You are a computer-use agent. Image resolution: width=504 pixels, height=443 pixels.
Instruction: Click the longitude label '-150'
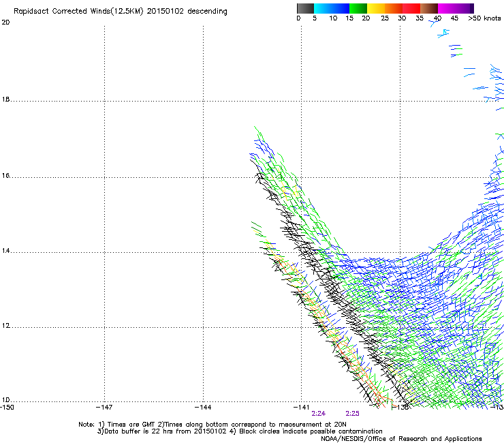[x=7, y=408]
